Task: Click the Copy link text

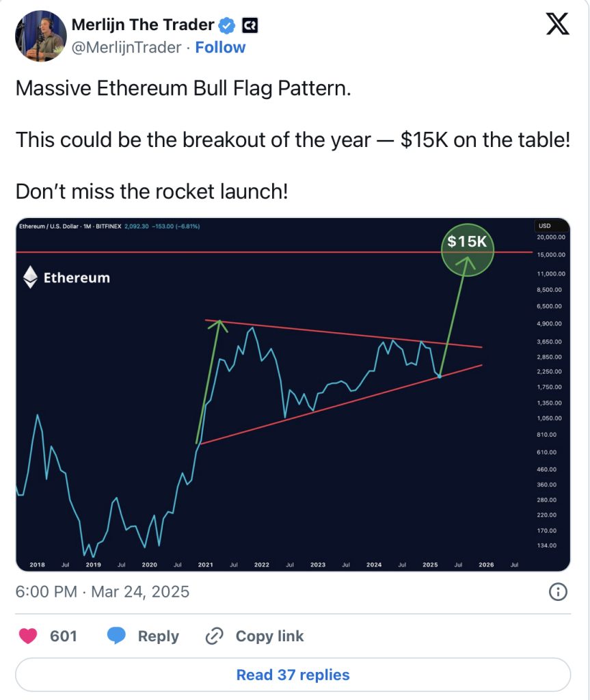Action: tap(270, 636)
